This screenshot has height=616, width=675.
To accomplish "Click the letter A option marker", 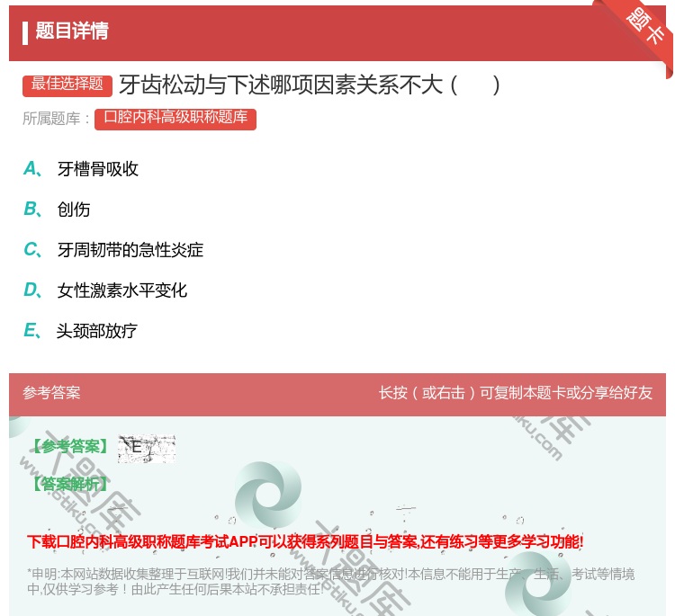I will (x=31, y=169).
